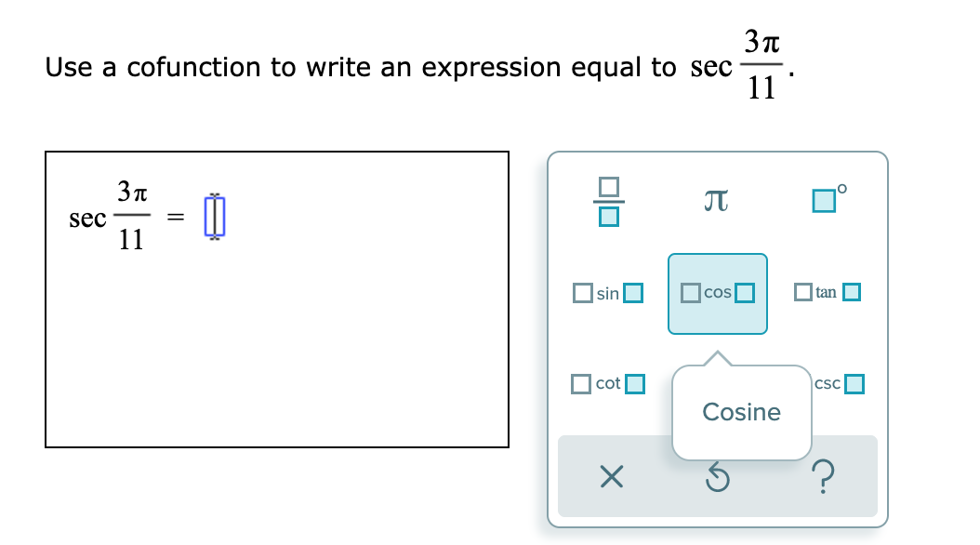The height and width of the screenshot is (545, 980).
Task: Click the empty answer input box
Action: click(x=216, y=215)
